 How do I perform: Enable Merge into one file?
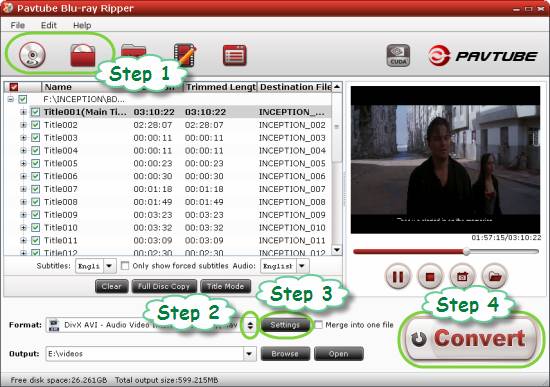pyautogui.click(x=318, y=325)
